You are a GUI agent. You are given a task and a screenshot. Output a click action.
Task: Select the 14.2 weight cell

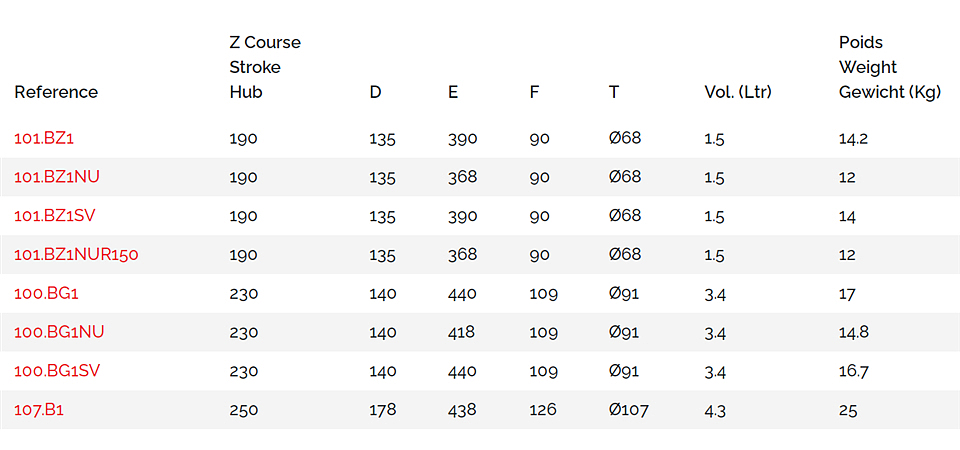pyautogui.click(x=853, y=138)
